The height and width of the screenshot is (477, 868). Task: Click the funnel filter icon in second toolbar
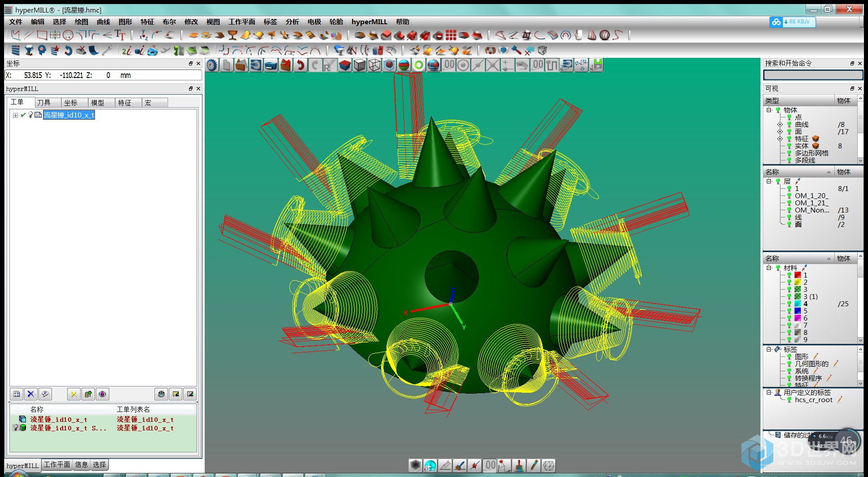click(29, 50)
